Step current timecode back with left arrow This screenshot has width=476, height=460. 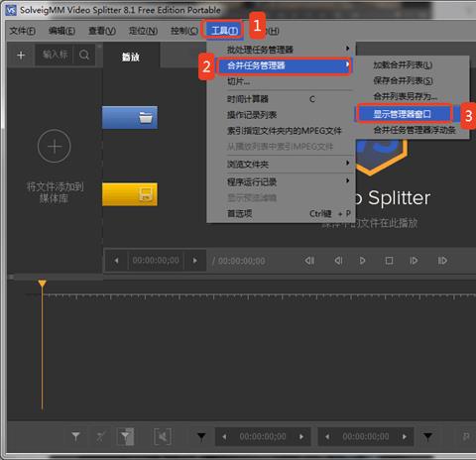click(116, 261)
